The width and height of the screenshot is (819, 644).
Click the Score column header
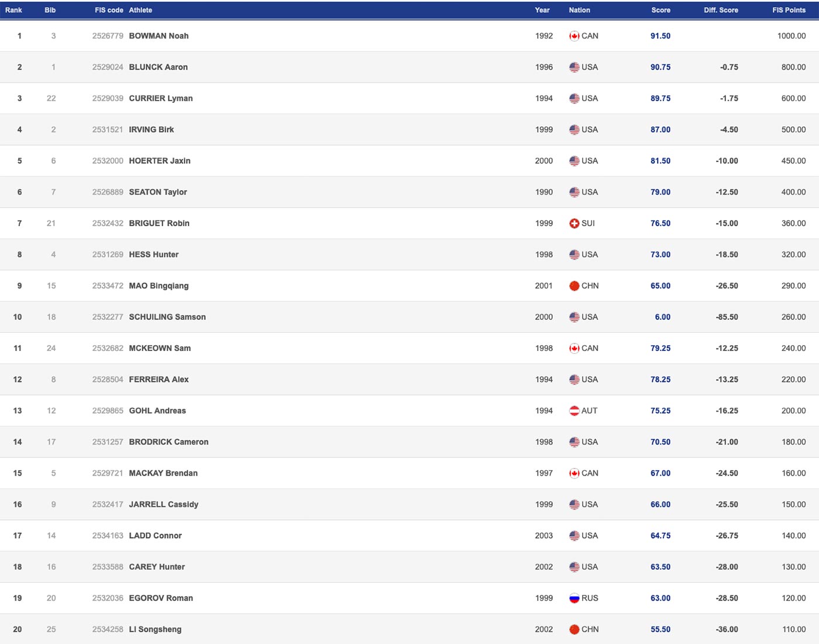point(660,10)
